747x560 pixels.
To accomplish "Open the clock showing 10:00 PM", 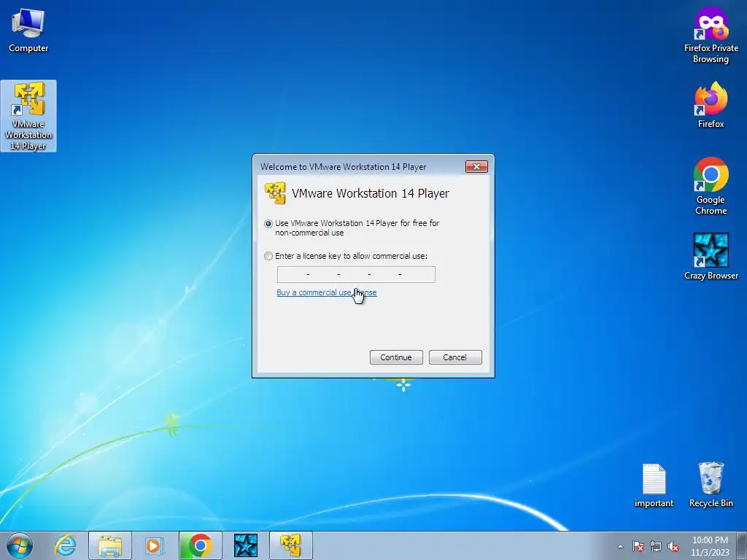I will tap(710, 545).
